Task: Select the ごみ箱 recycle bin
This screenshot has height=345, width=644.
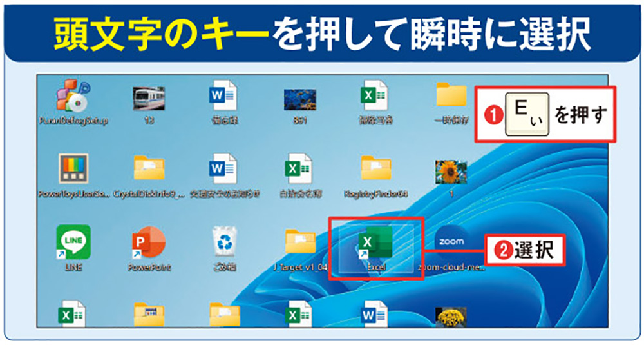Action: (224, 242)
